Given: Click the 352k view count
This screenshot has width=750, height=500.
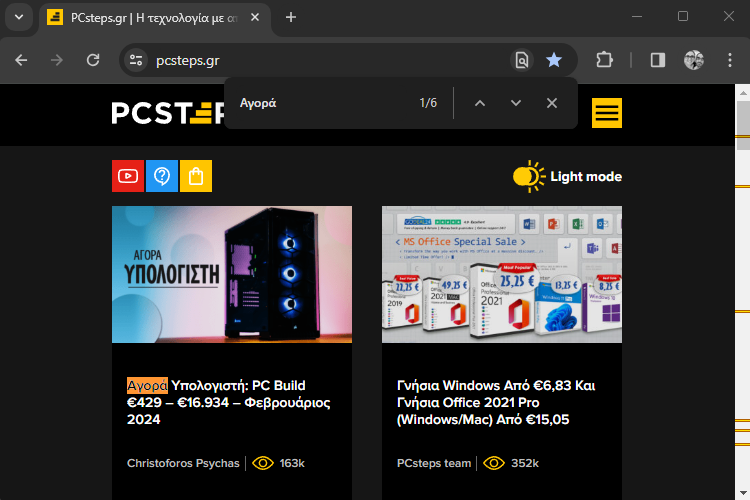Looking at the screenshot, I should click(525, 463).
